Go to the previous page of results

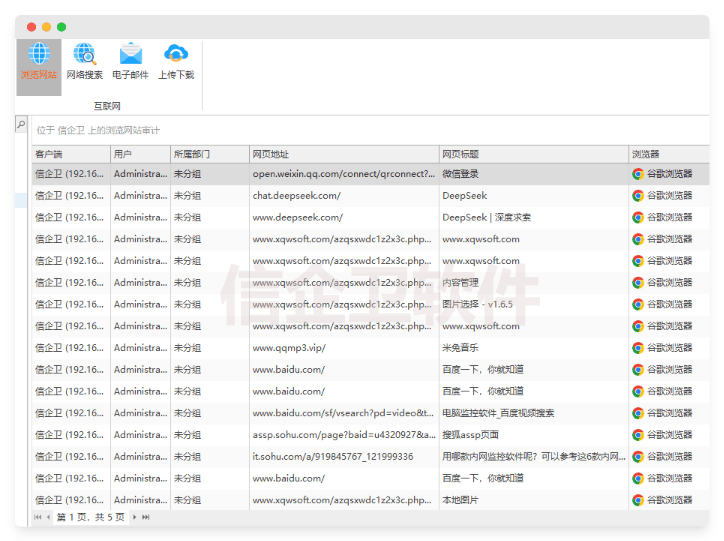click(48, 517)
